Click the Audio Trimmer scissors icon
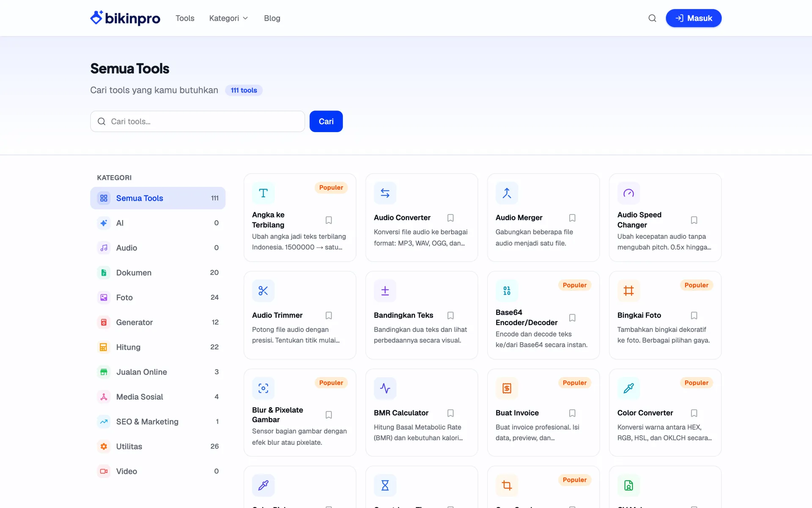Image resolution: width=812 pixels, height=508 pixels. pos(263,291)
